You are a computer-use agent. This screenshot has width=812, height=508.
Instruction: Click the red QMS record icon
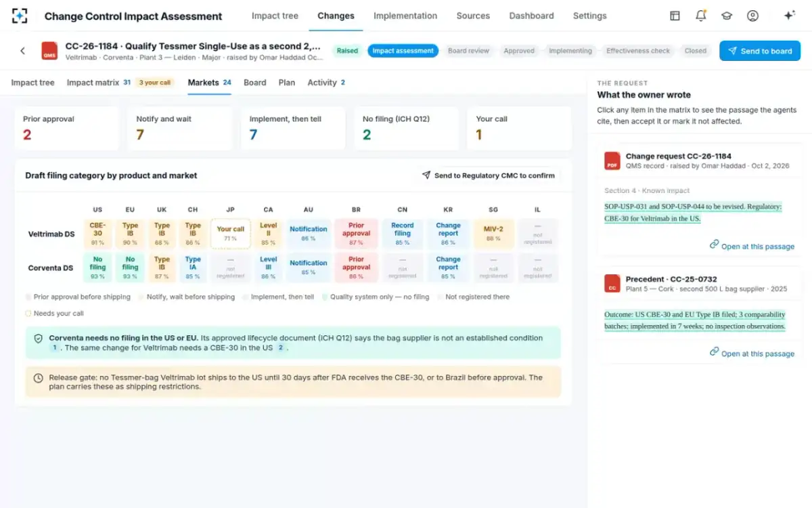(49, 51)
